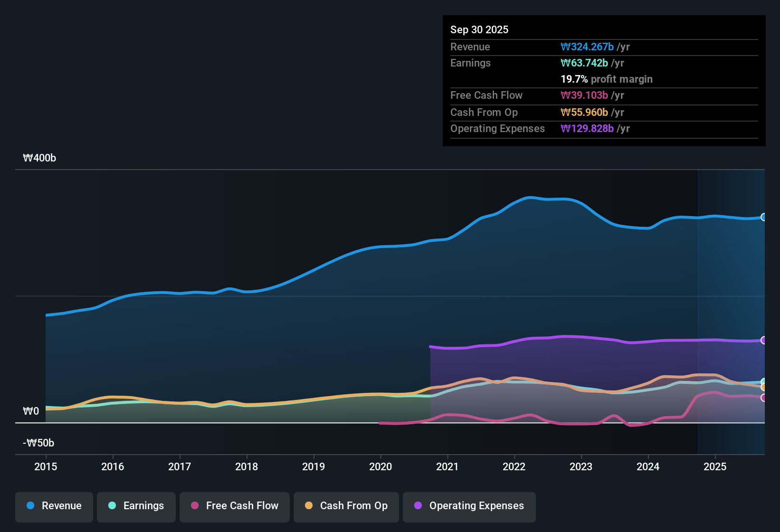This screenshot has width=780, height=532.
Task: Click the pink Free Cash Flow dot
Action: (194, 506)
